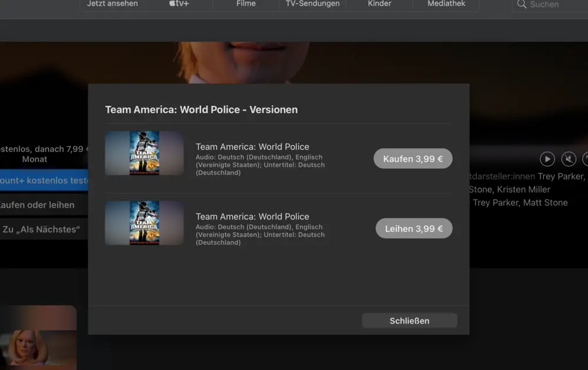The height and width of the screenshot is (370, 588).
Task: Click the poster thumbnail in the Leihen row
Action: tap(144, 223)
